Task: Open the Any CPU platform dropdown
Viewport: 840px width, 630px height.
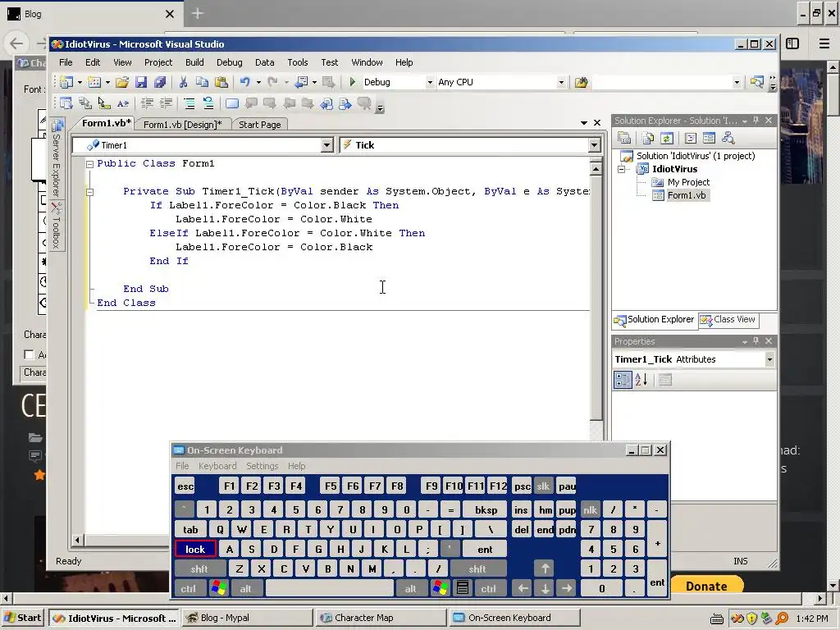Action: (561, 82)
